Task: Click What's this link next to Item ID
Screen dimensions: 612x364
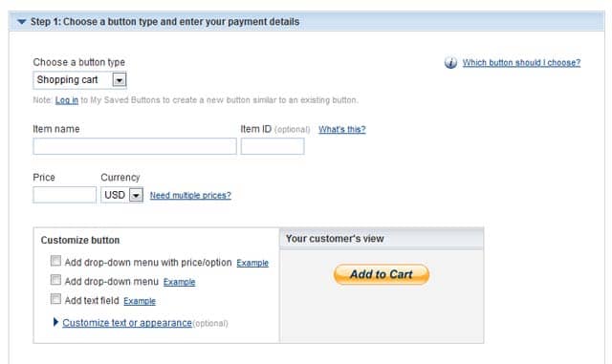Action: 342,129
